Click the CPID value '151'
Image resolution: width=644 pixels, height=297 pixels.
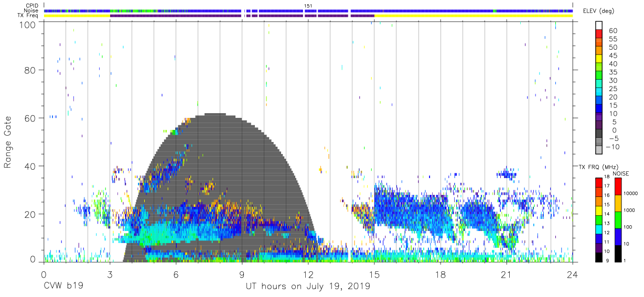308,6
